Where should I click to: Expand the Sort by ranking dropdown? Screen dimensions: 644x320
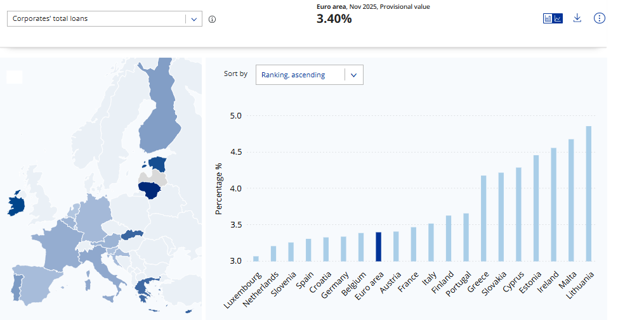309,75
